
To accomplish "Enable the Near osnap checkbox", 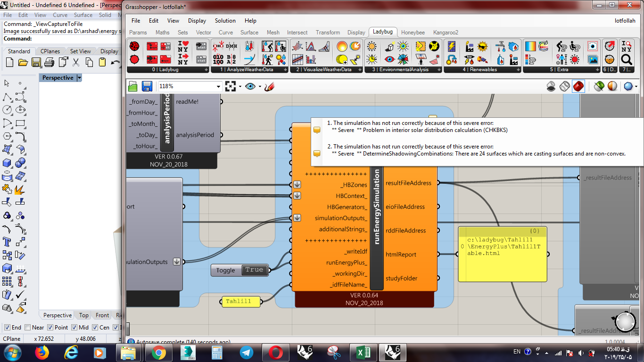I will 27,328.
